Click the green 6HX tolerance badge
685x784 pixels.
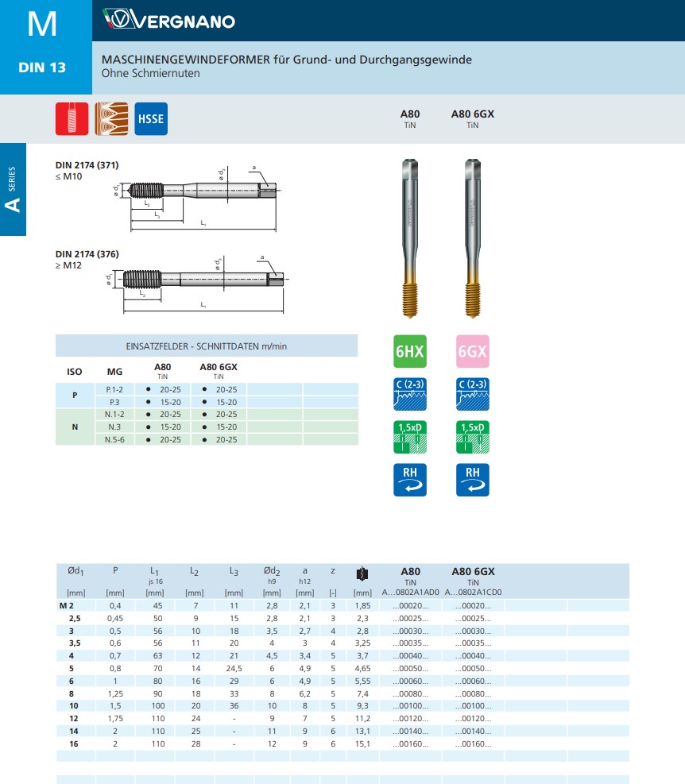coord(409,351)
